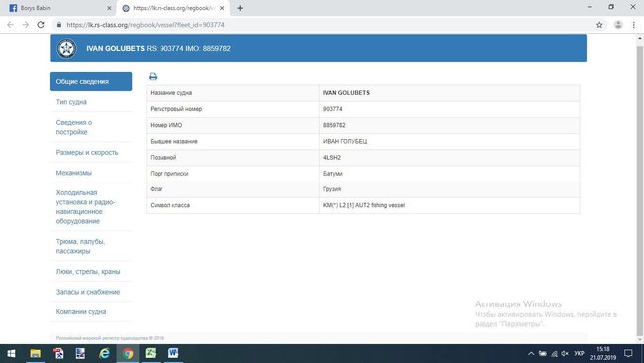Open the notification center icon

tap(628, 353)
